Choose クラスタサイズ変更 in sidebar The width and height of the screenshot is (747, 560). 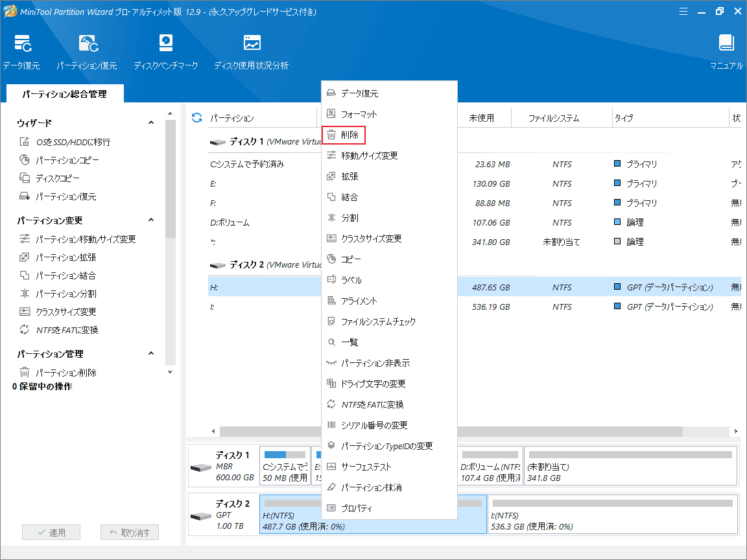58,311
